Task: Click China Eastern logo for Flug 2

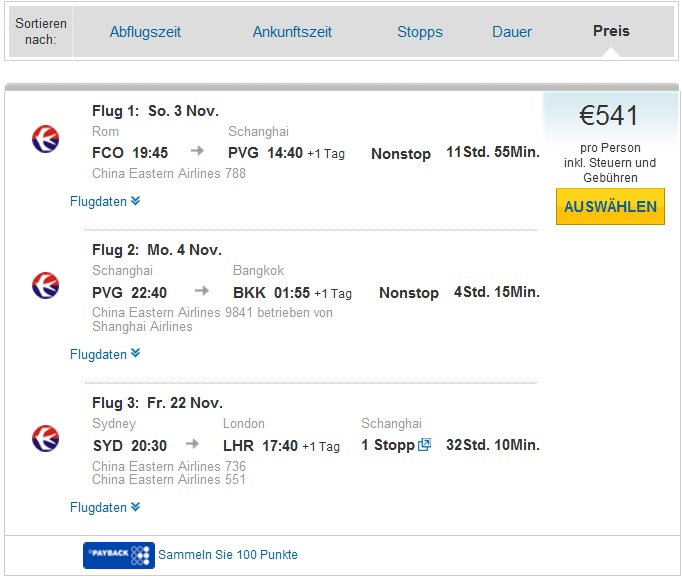Action: coord(46,286)
